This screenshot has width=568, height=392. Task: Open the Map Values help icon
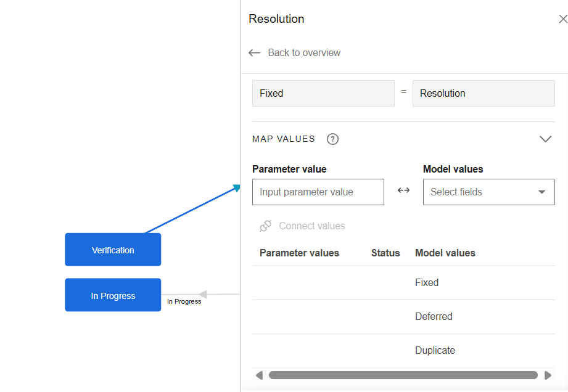click(332, 139)
